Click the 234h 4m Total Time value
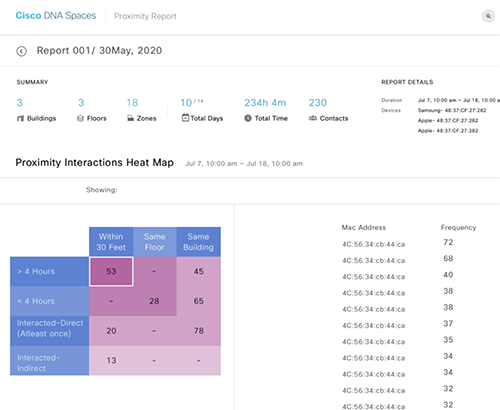Viewport: 500px width, 410px height. (x=265, y=103)
